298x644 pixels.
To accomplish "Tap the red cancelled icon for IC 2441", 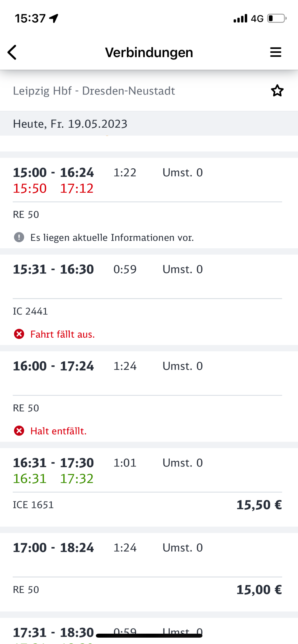I will (19, 334).
